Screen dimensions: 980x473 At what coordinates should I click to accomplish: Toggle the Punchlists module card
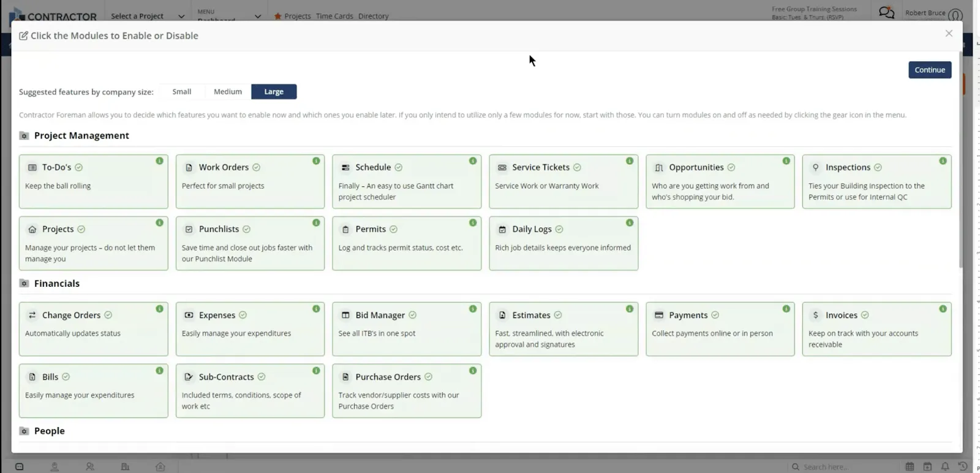tap(250, 243)
